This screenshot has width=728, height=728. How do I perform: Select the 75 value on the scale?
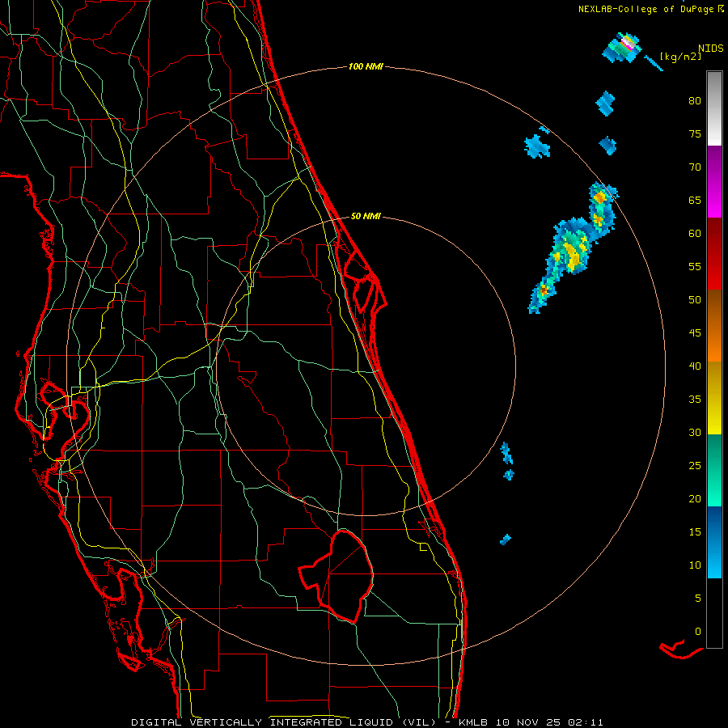click(695, 134)
